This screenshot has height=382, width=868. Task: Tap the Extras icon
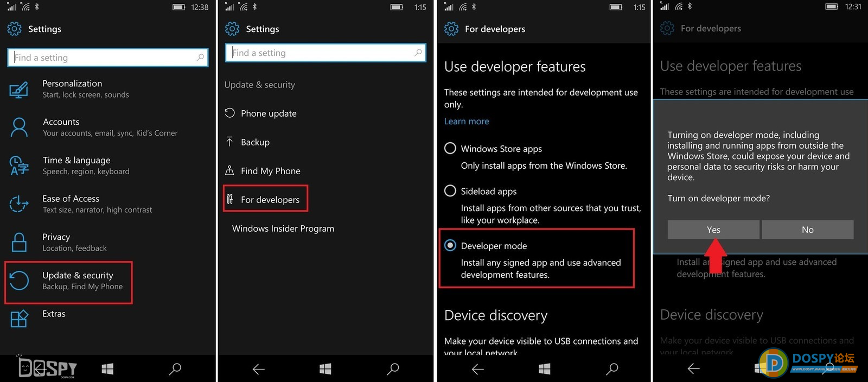(x=19, y=319)
